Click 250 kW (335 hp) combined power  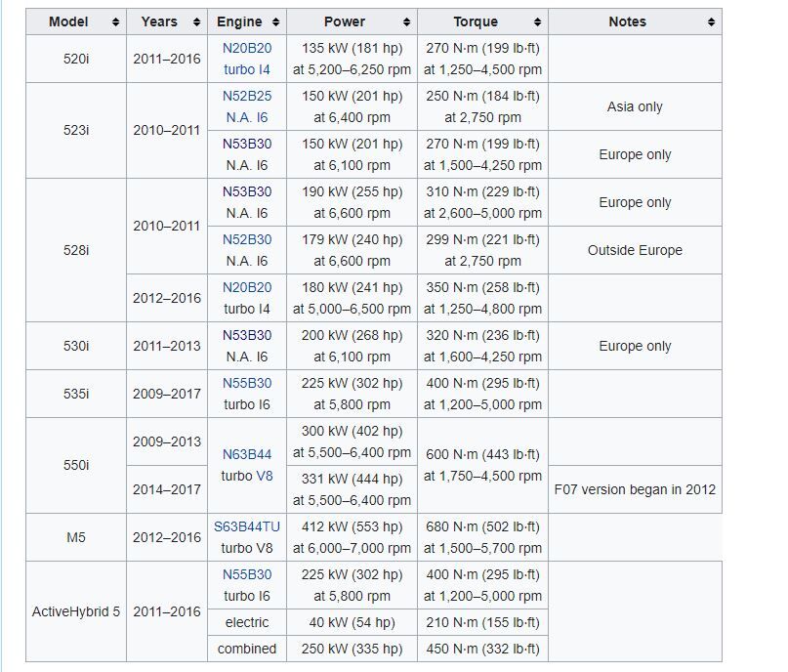pyautogui.click(x=352, y=649)
